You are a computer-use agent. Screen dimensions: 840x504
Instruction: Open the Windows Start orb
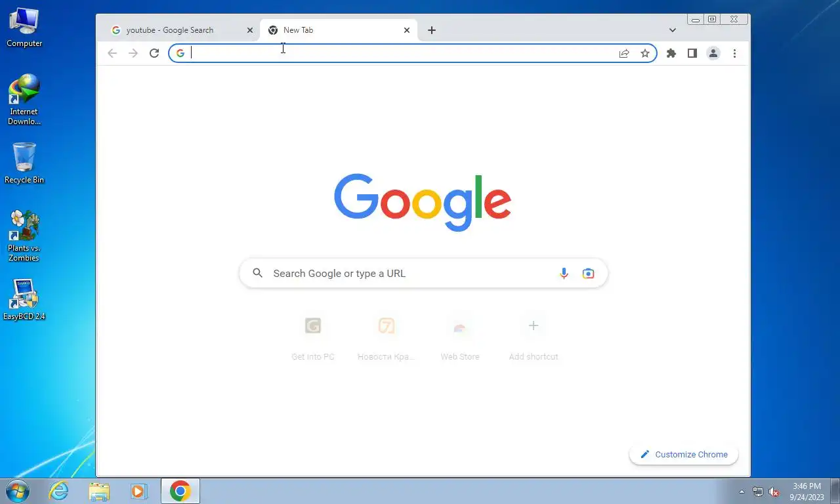[x=17, y=491]
